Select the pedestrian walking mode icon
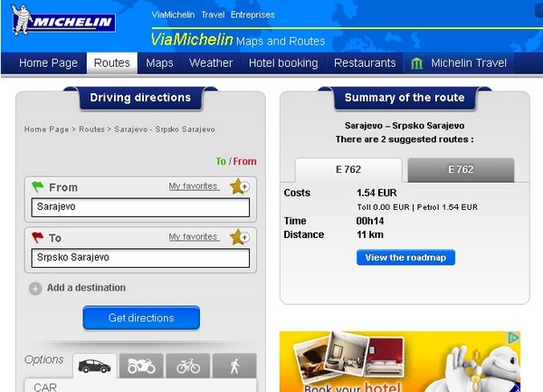Viewport: 543px width, 392px height. [x=234, y=366]
